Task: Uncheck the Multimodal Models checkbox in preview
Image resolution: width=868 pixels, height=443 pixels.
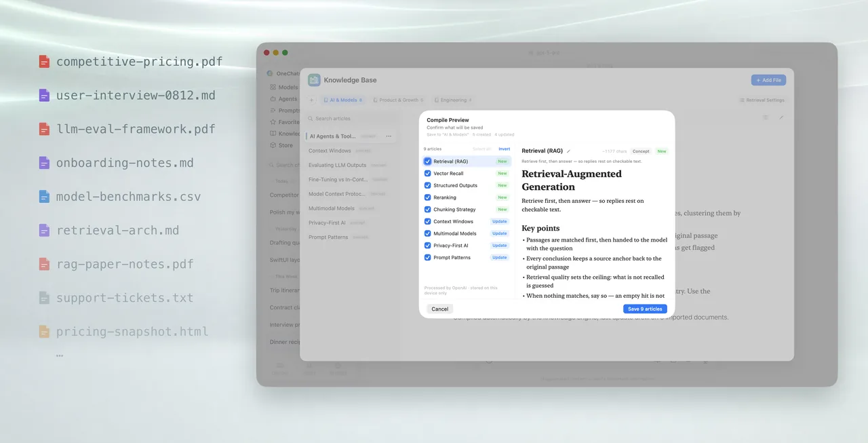Action: 428,233
